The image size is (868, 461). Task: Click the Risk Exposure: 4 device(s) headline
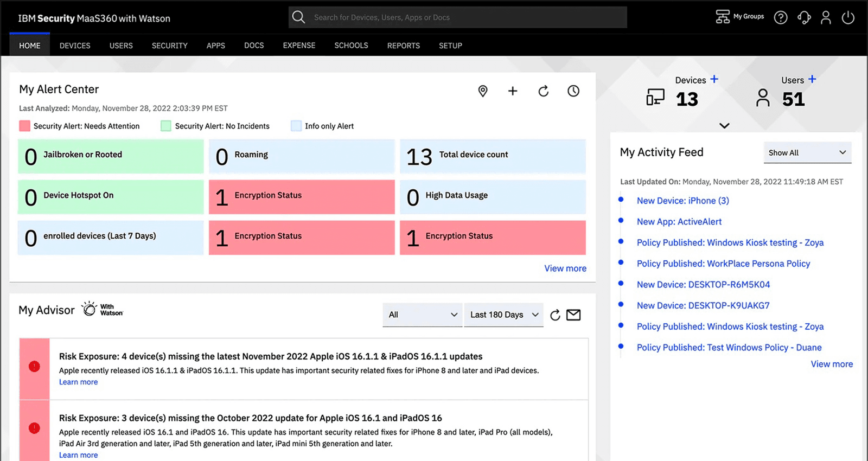tap(271, 356)
